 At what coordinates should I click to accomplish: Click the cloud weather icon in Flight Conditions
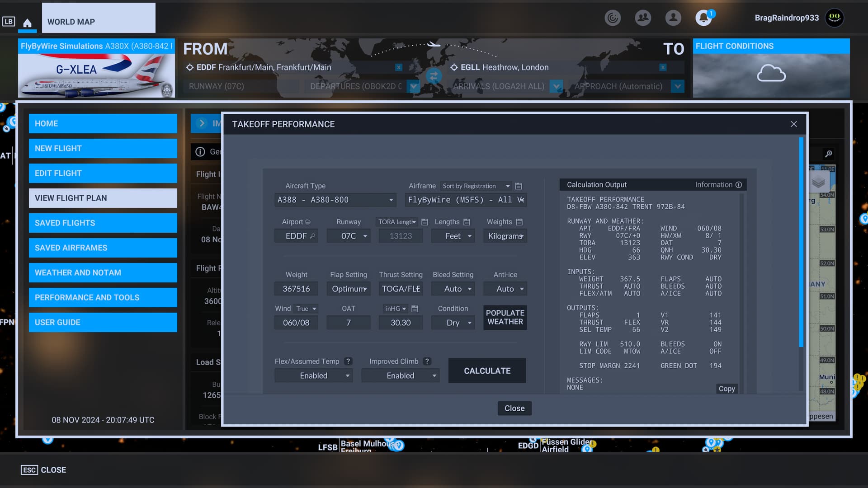pyautogui.click(x=771, y=73)
